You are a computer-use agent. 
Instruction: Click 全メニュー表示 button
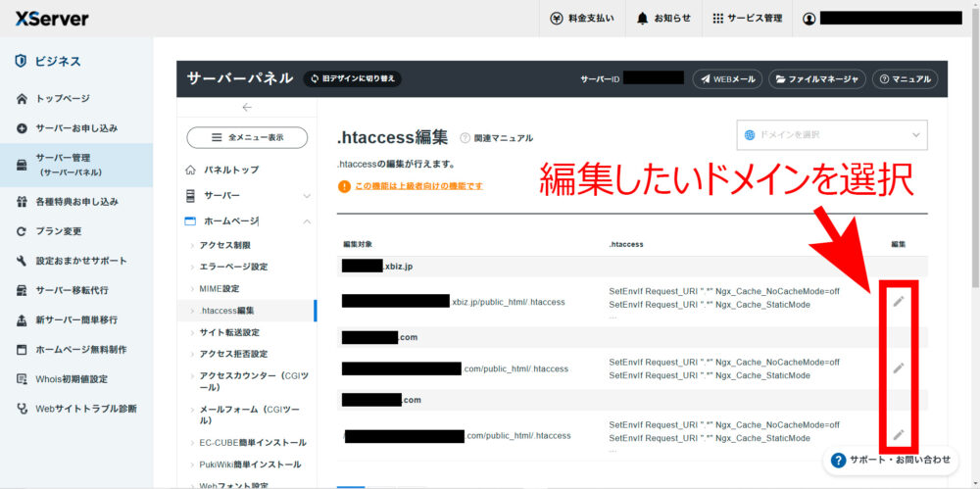[247, 137]
